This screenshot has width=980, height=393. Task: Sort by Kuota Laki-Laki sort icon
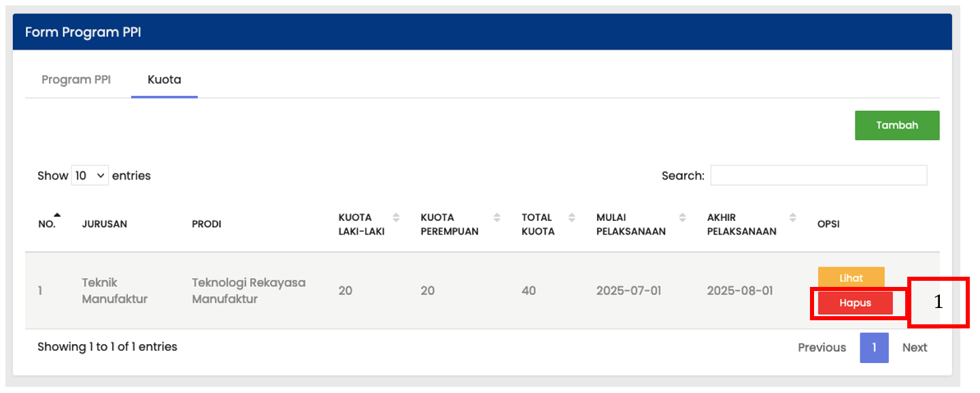(x=396, y=218)
